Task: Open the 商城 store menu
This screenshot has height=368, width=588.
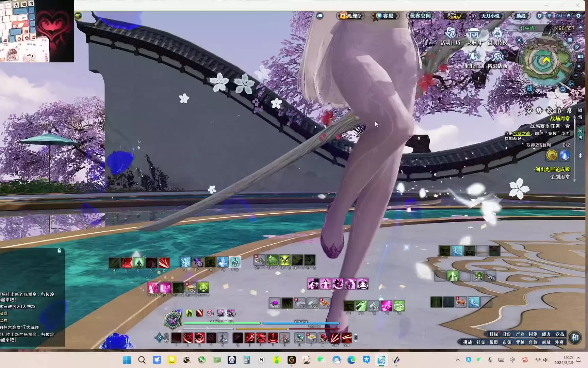Action: [x=546, y=342]
